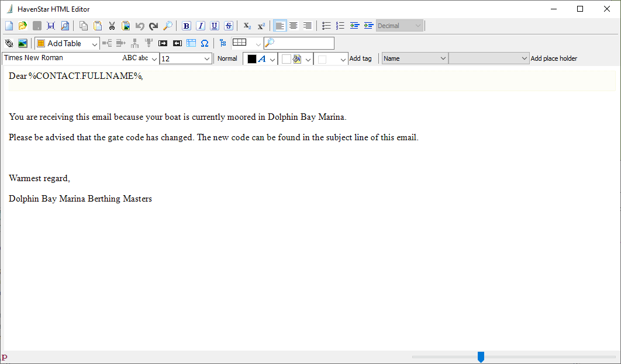Apply subscript formatting
Image resolution: width=621 pixels, height=364 pixels.
(247, 26)
